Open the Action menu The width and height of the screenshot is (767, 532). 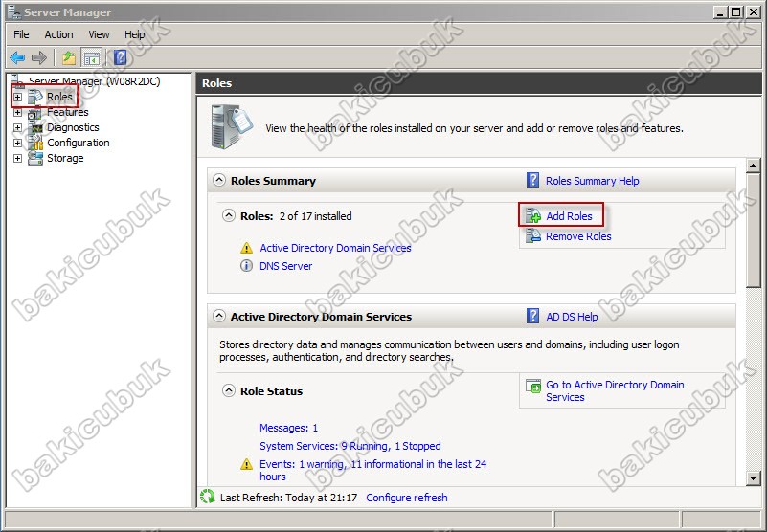tap(58, 34)
